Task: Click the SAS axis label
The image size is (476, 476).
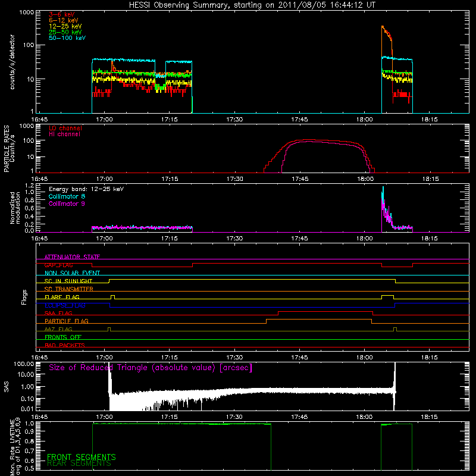Action: click(x=7, y=386)
